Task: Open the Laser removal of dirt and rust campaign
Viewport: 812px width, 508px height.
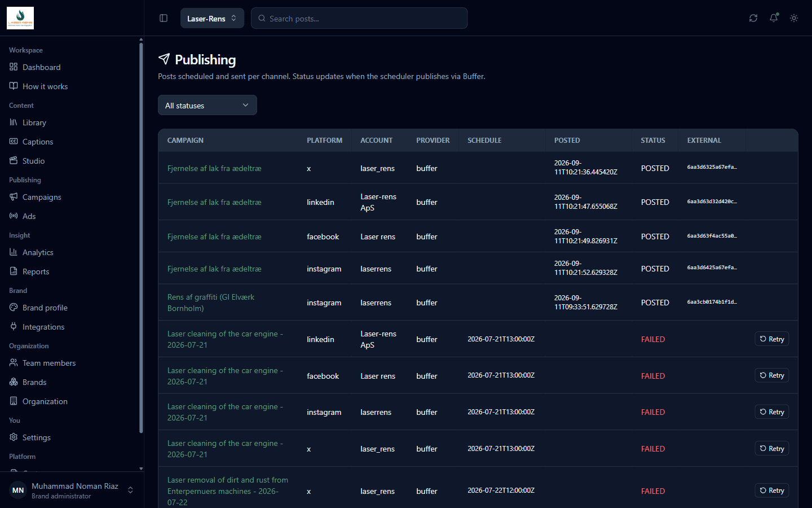Action: (228, 491)
